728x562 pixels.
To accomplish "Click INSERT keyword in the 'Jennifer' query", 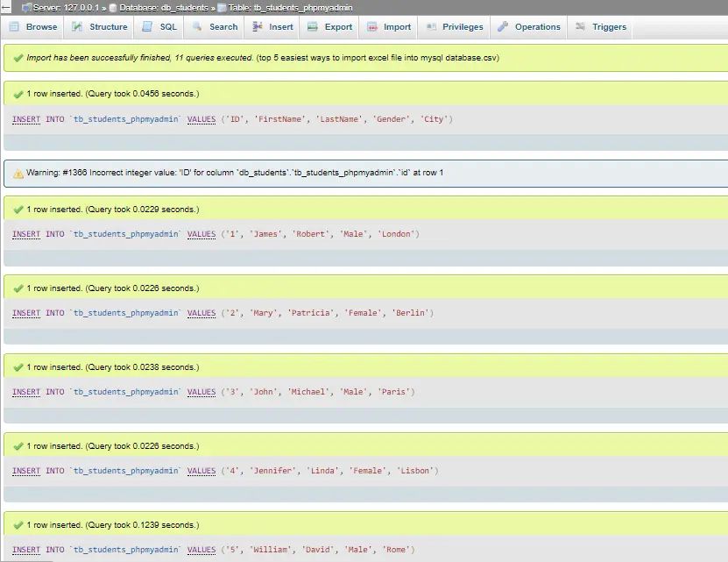I will (26, 471).
